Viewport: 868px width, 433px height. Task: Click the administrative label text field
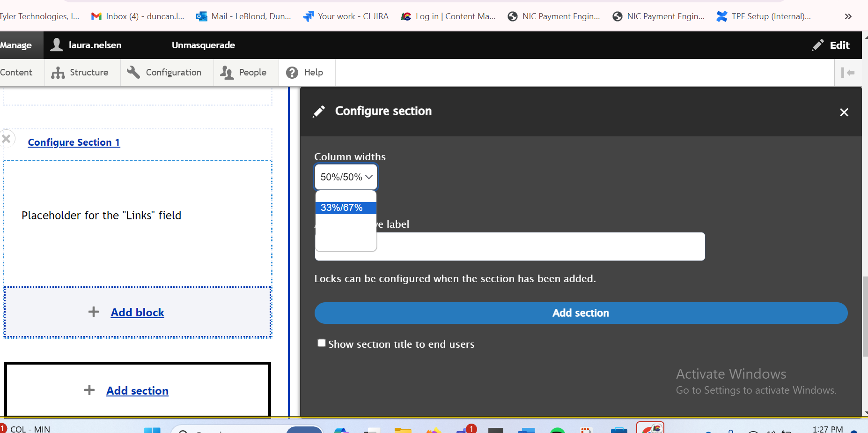538,247
